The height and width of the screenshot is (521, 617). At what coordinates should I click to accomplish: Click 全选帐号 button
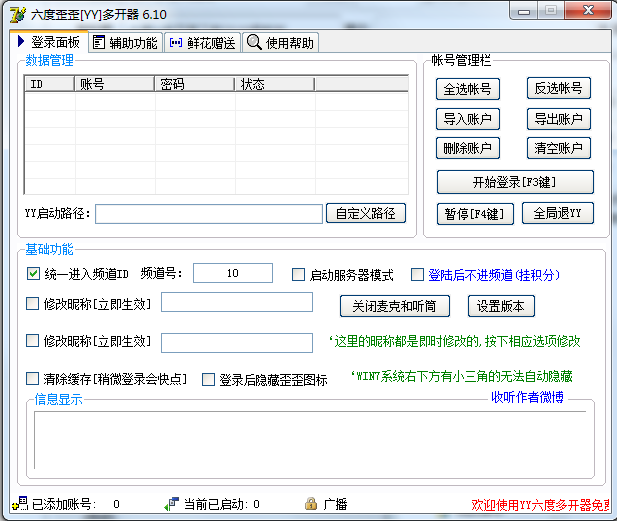tap(467, 89)
